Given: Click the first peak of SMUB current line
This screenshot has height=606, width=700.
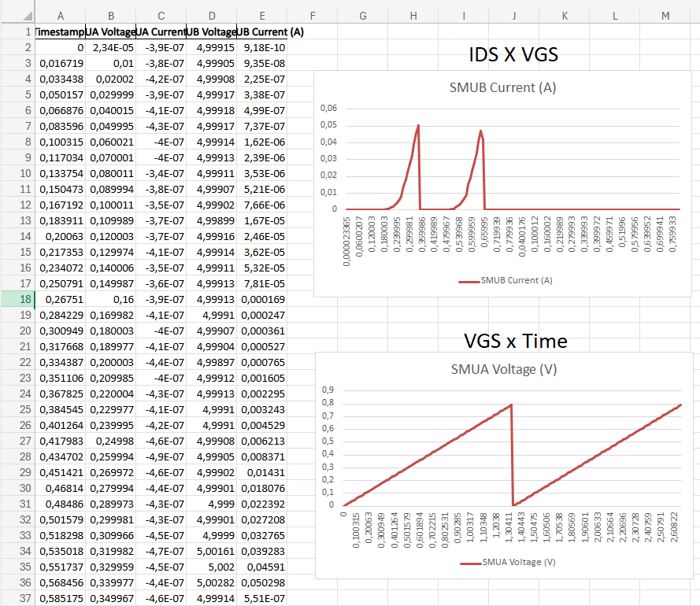Looking at the screenshot, I should click(418, 126).
